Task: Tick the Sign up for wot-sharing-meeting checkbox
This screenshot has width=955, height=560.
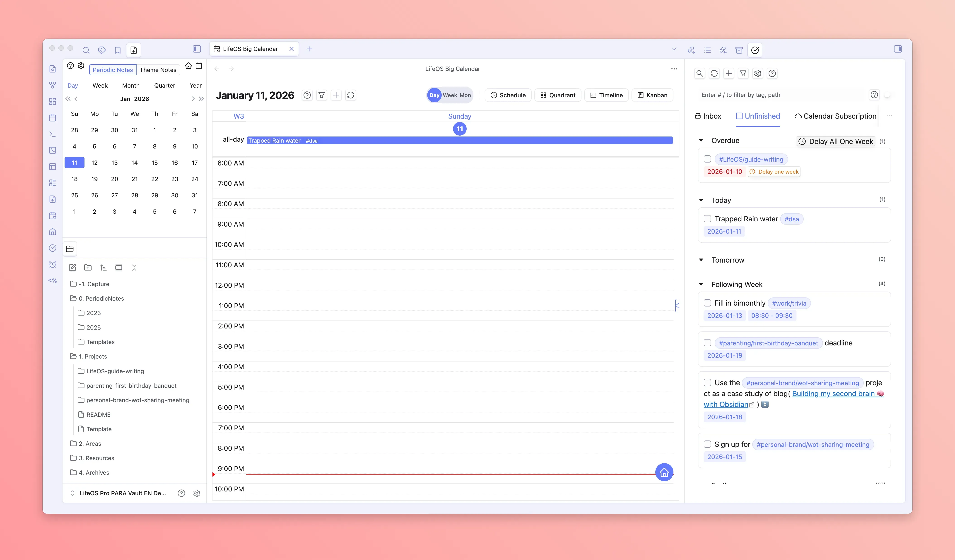Action: click(x=707, y=444)
